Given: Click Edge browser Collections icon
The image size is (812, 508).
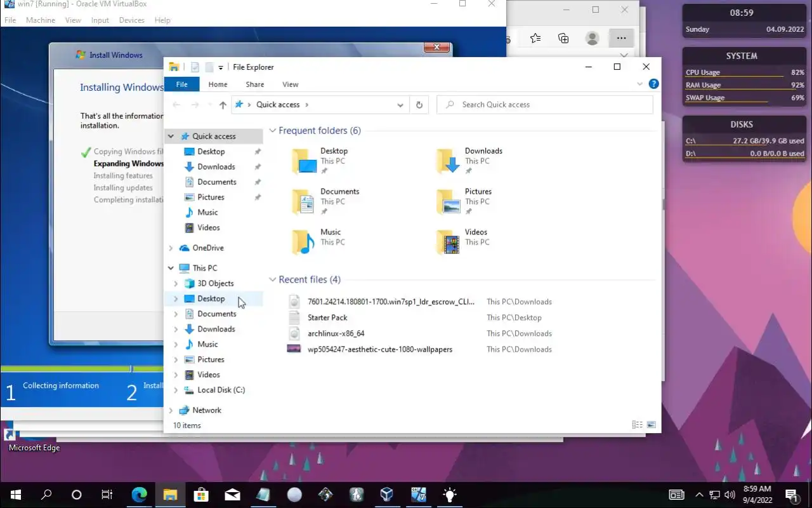Looking at the screenshot, I should [563, 38].
